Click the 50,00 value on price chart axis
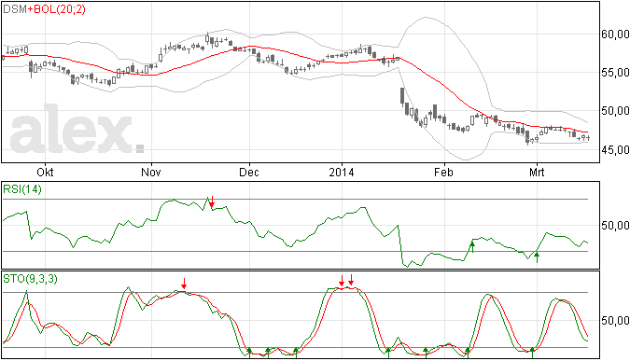Image resolution: width=644 pixels, height=361 pixels. coord(615,111)
